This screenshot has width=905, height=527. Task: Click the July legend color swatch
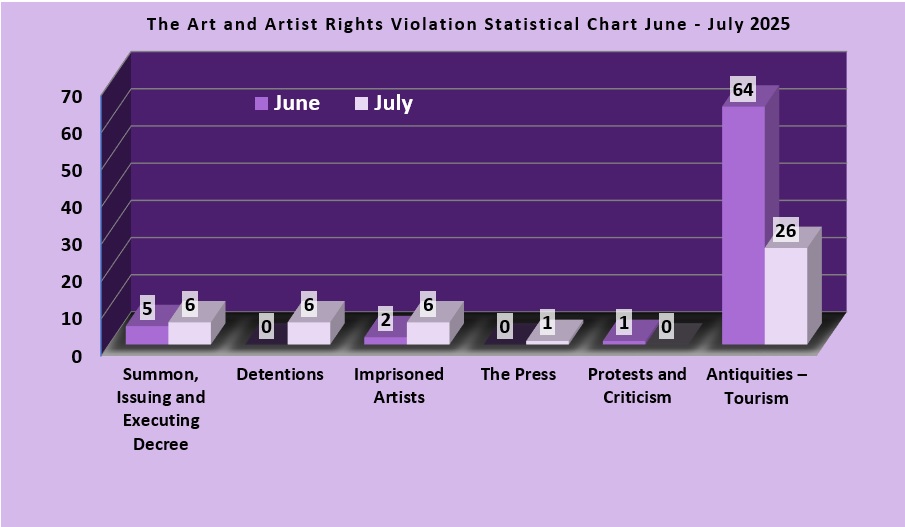pos(361,103)
